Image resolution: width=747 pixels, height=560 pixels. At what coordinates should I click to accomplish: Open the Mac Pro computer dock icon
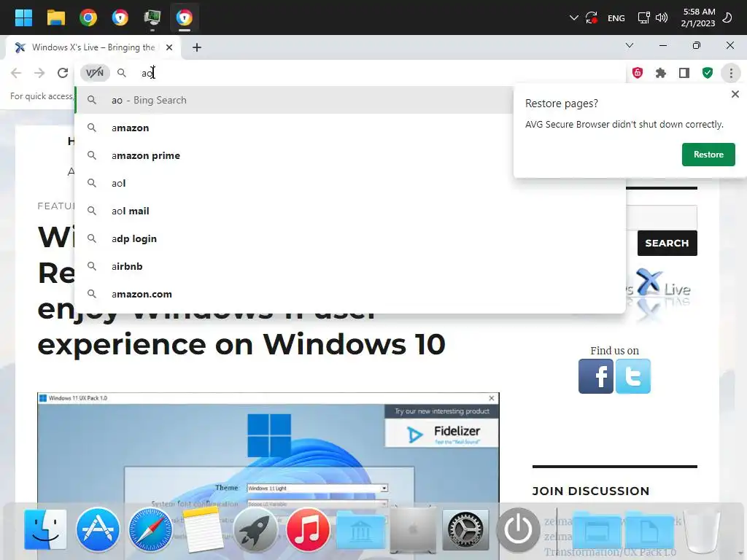(x=413, y=529)
